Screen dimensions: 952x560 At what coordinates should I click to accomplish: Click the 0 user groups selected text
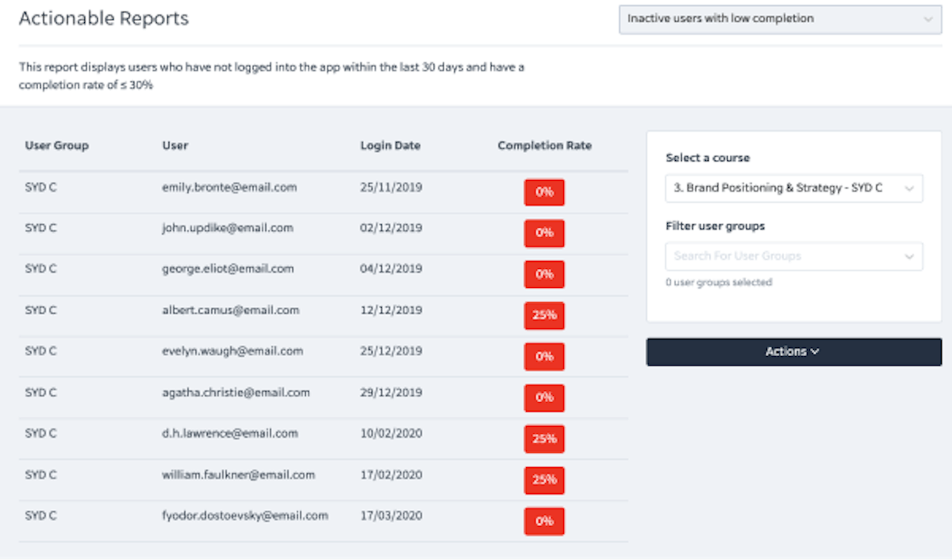coord(719,282)
